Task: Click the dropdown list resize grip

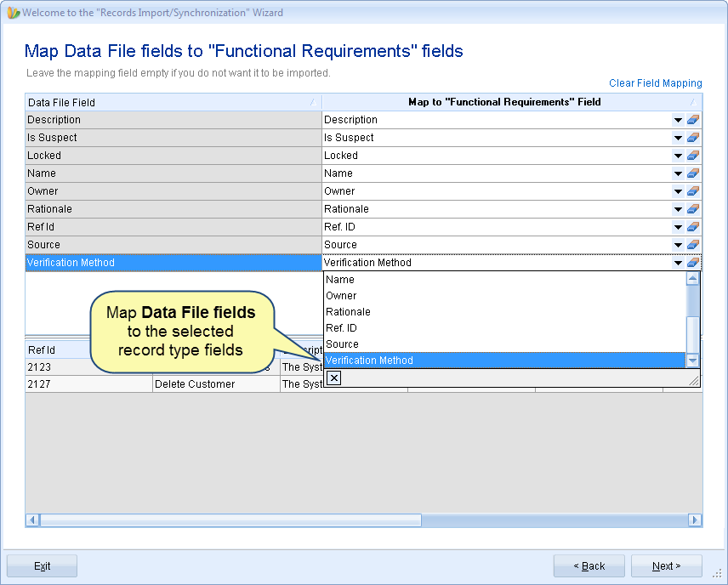Action: [x=694, y=381]
